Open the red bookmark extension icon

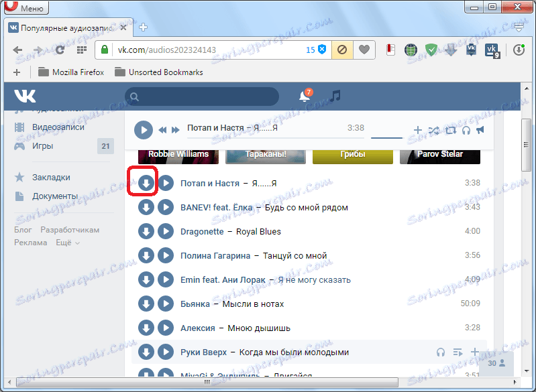[x=390, y=50]
